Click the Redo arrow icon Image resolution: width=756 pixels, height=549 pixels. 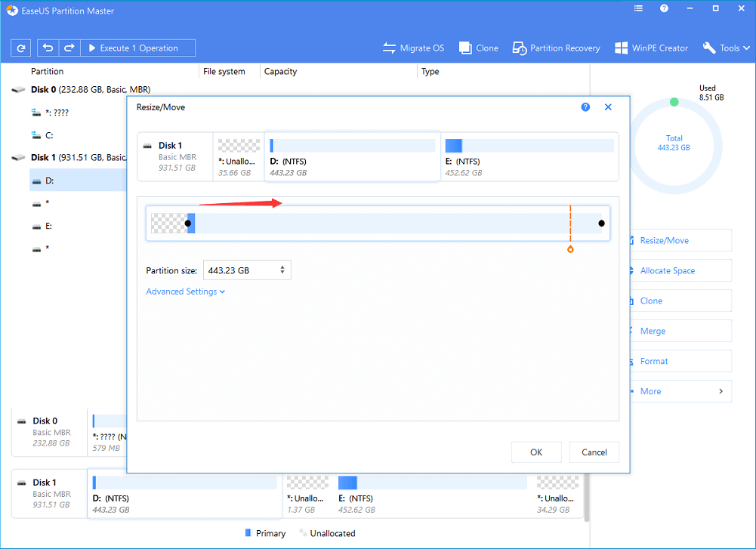pos(69,48)
